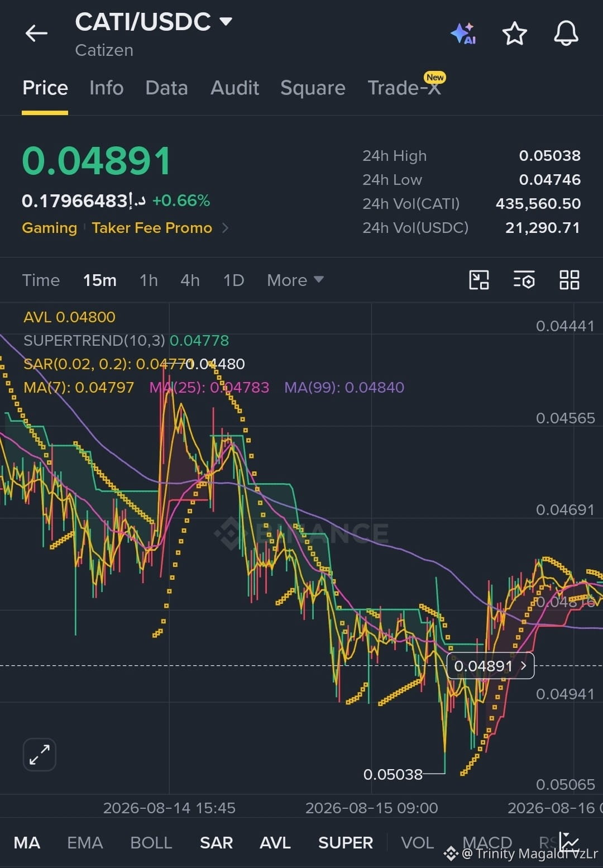Viewport: 603px width, 868px height.
Task: Toggle the AVL indicator
Action: click(x=275, y=842)
